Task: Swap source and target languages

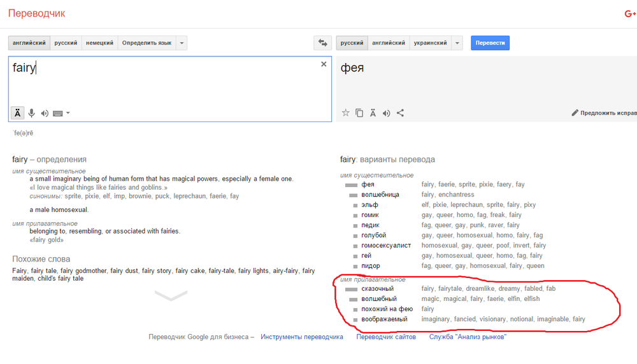Action: (322, 43)
